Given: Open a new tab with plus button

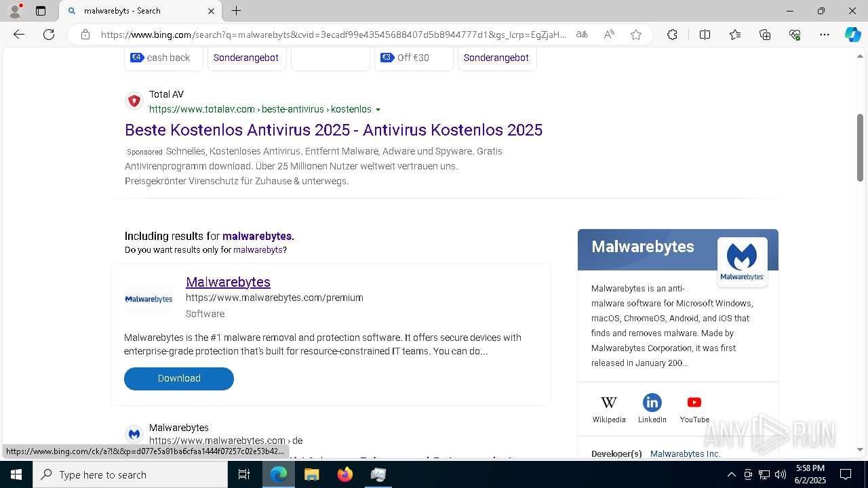Looking at the screenshot, I should click(236, 11).
